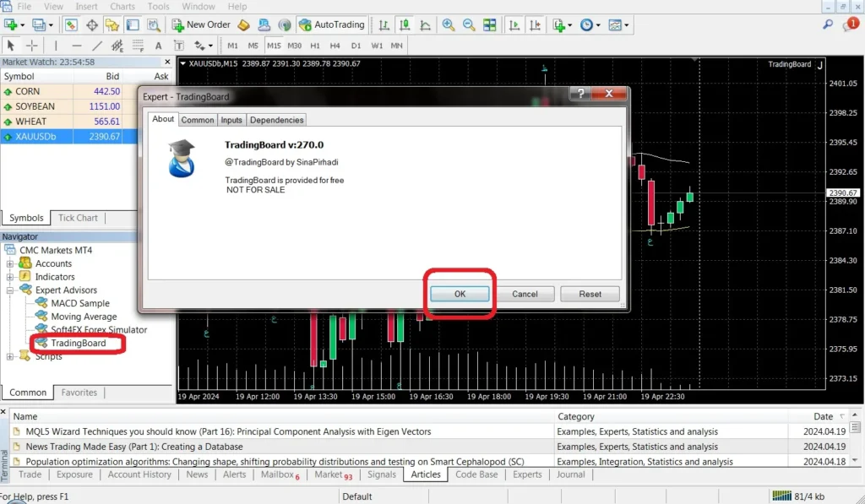
Task: Switch timeframe to D1
Action: click(356, 46)
